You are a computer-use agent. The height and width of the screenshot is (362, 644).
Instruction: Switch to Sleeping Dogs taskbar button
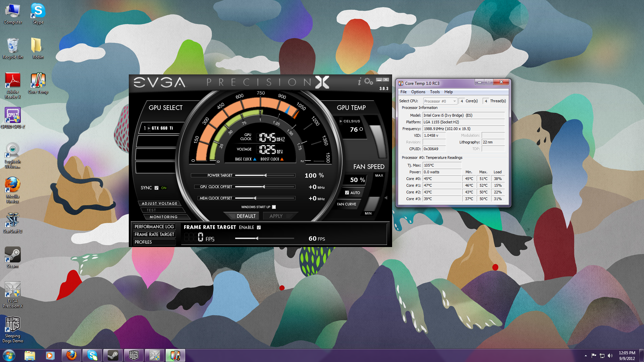[134, 355]
